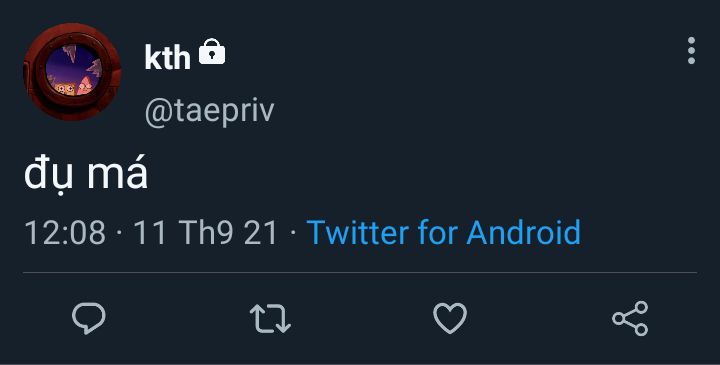Click the gray dot separator before Twitter for Android
The height and width of the screenshot is (365, 720).
(293, 232)
